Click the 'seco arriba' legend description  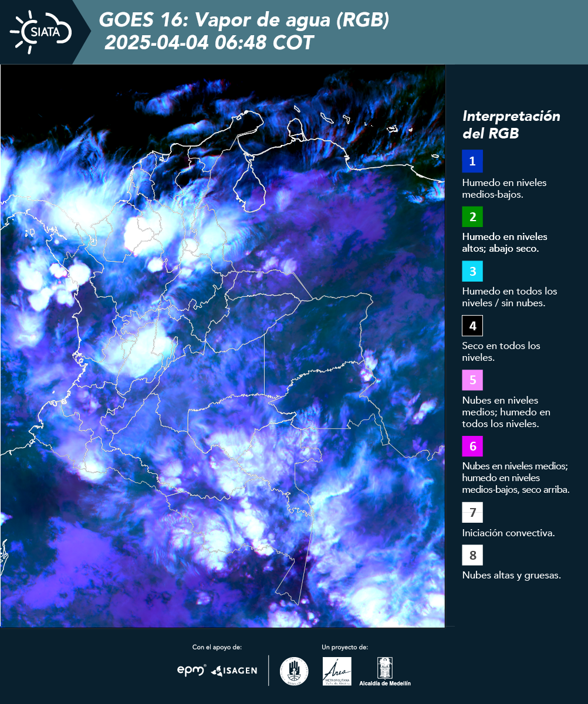click(x=516, y=478)
